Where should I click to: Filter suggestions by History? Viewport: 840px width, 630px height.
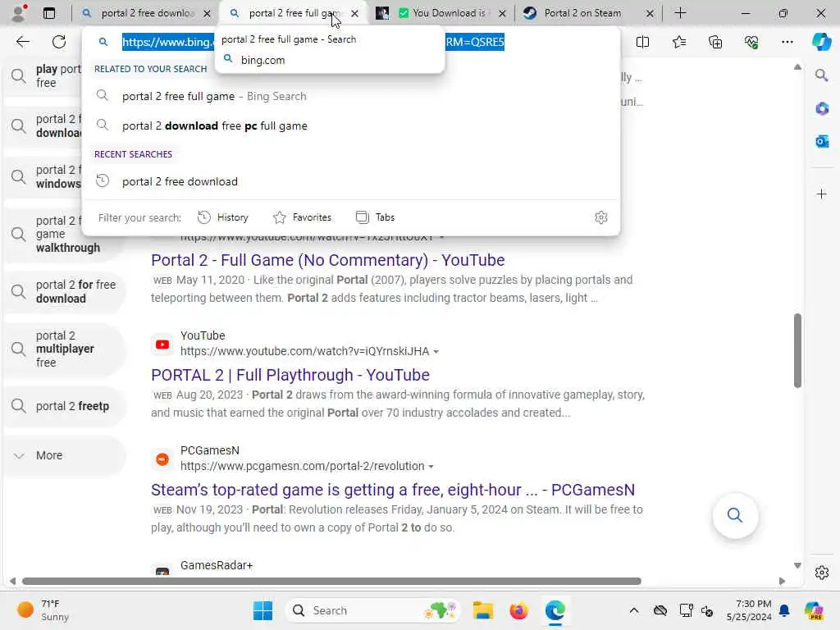[223, 217]
